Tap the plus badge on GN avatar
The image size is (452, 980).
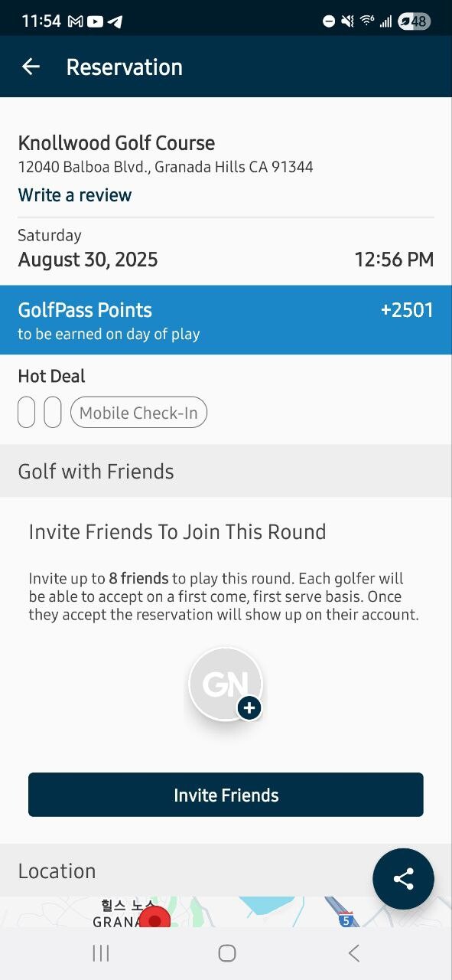(x=249, y=708)
